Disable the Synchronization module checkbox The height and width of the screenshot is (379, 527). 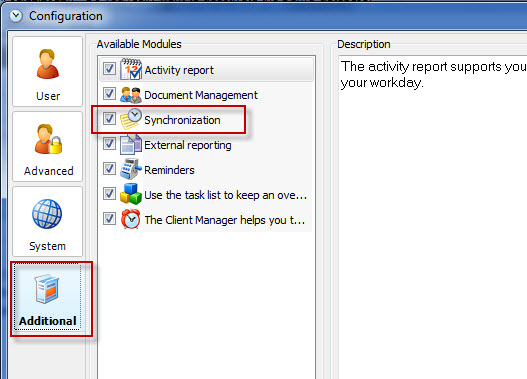(109, 119)
